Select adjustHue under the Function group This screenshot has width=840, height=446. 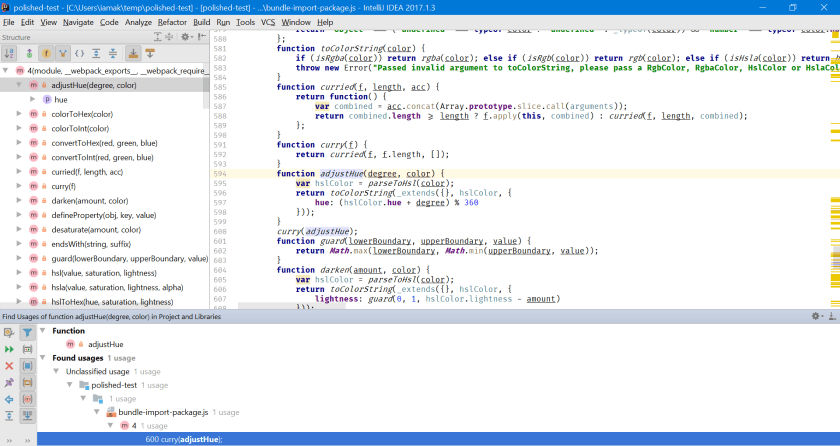tap(106, 344)
